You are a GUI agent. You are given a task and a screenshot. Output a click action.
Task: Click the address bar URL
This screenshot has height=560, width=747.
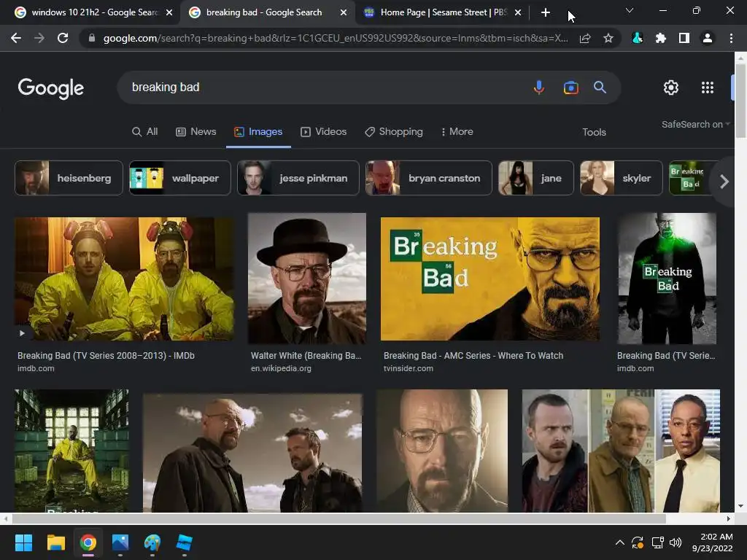[x=336, y=38]
